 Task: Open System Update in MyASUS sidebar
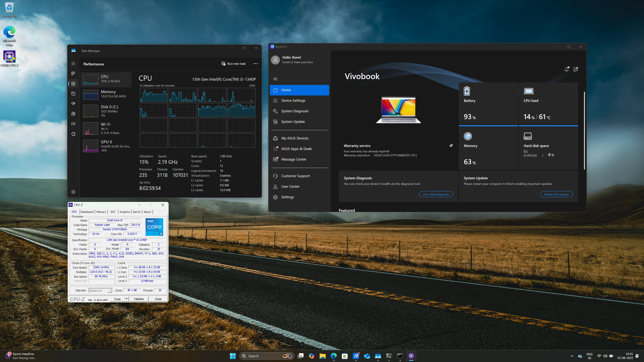[x=299, y=122]
